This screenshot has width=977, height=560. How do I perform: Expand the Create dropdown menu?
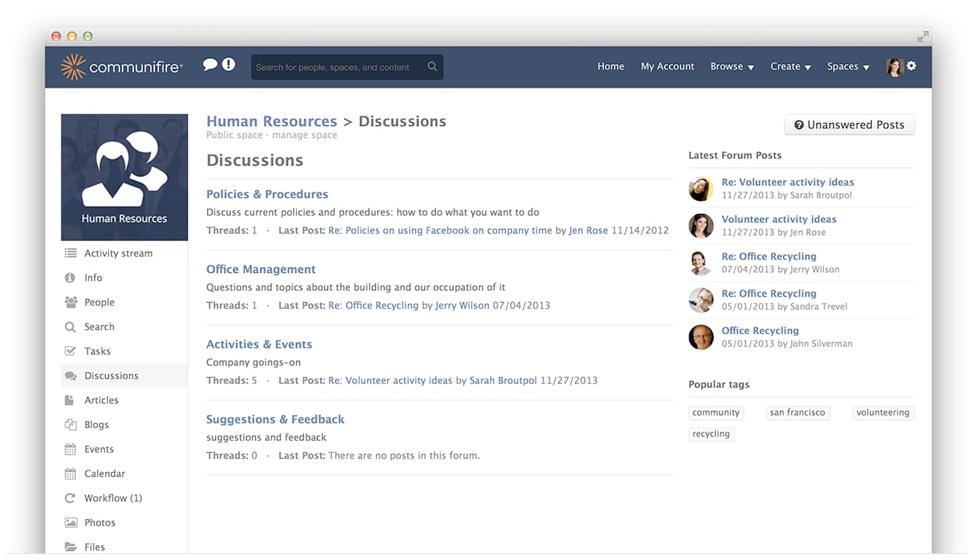(x=791, y=66)
